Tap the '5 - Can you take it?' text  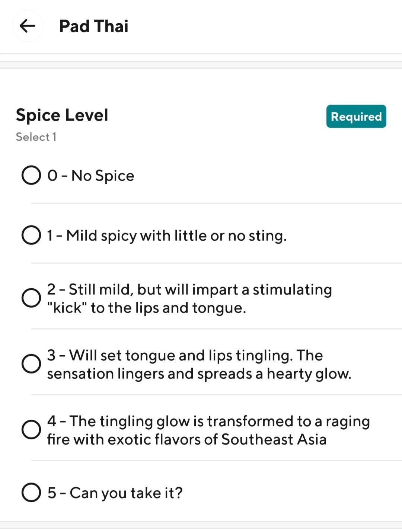[115, 493]
